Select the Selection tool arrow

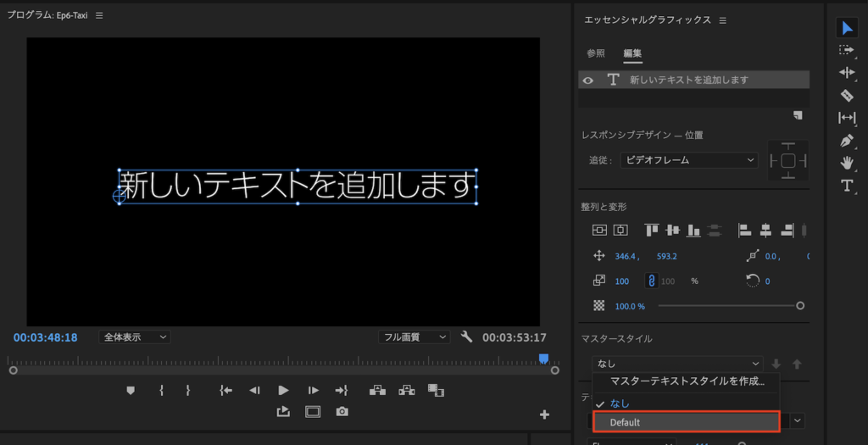[847, 28]
